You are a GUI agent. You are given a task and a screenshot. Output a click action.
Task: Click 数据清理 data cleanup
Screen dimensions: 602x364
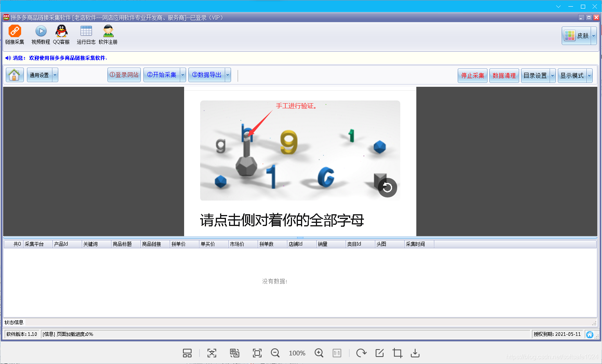(504, 75)
